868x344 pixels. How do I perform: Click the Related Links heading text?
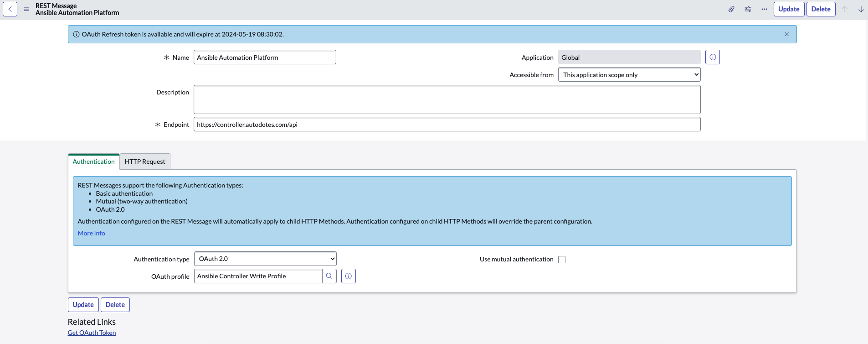(92, 322)
